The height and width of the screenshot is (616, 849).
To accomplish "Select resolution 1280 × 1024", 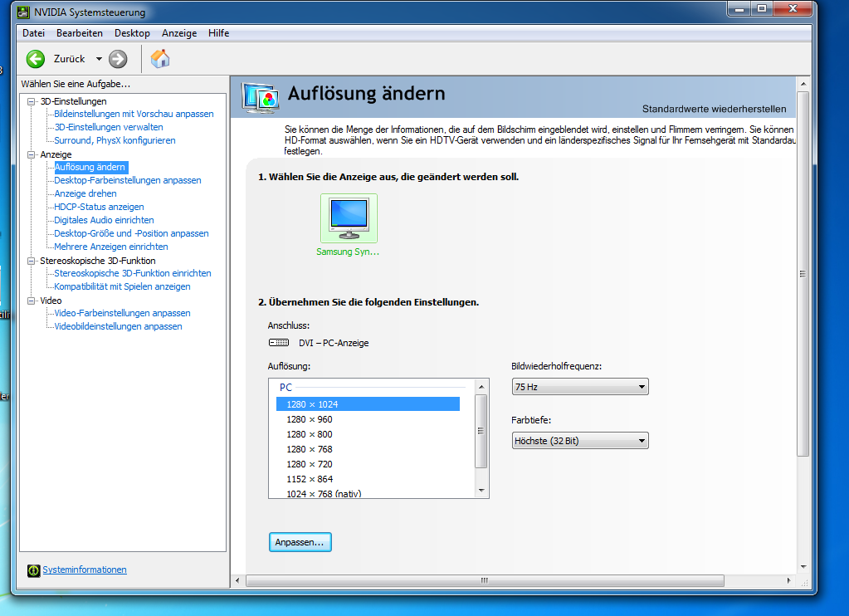I will tap(368, 404).
